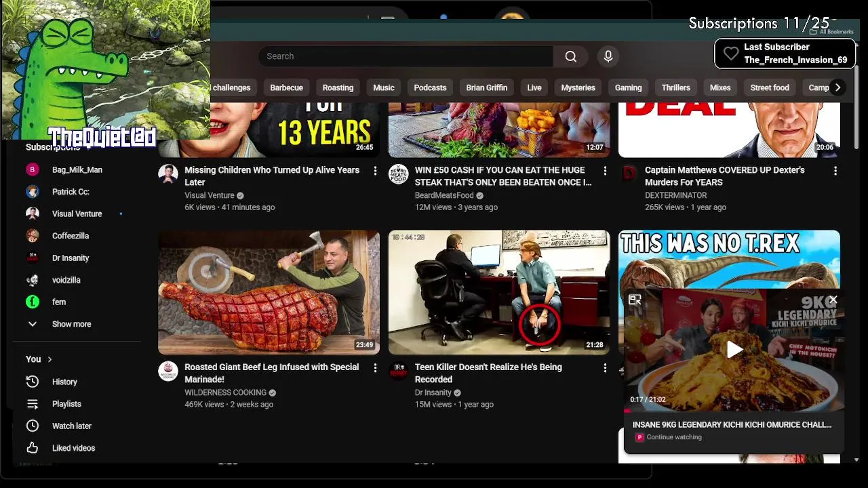This screenshot has height=488, width=868.
Task: Select the Gaming category chip
Action: click(628, 87)
